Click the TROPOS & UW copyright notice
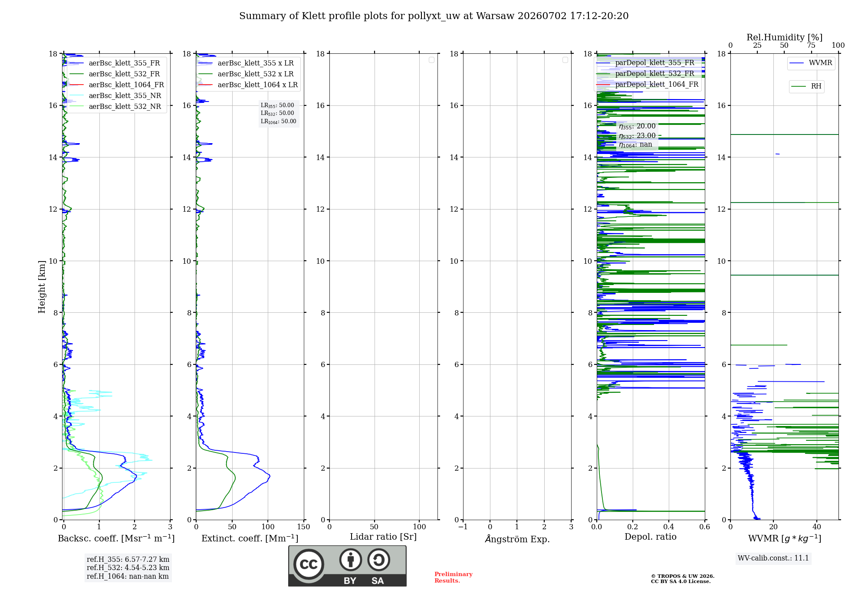Screen dimensions: 868x590 [683, 579]
